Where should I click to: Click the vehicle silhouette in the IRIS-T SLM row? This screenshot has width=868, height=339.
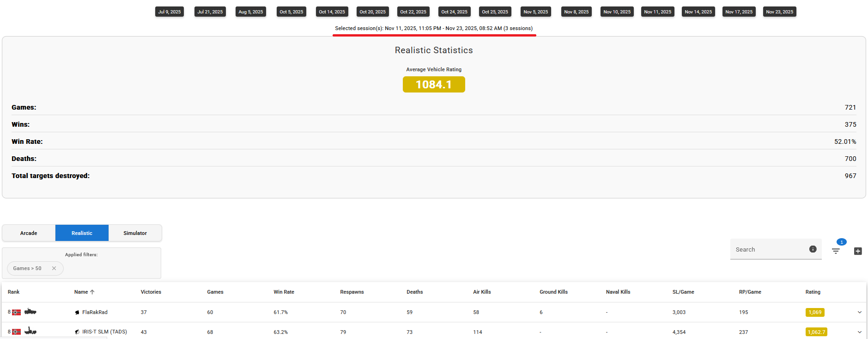[x=30, y=331]
